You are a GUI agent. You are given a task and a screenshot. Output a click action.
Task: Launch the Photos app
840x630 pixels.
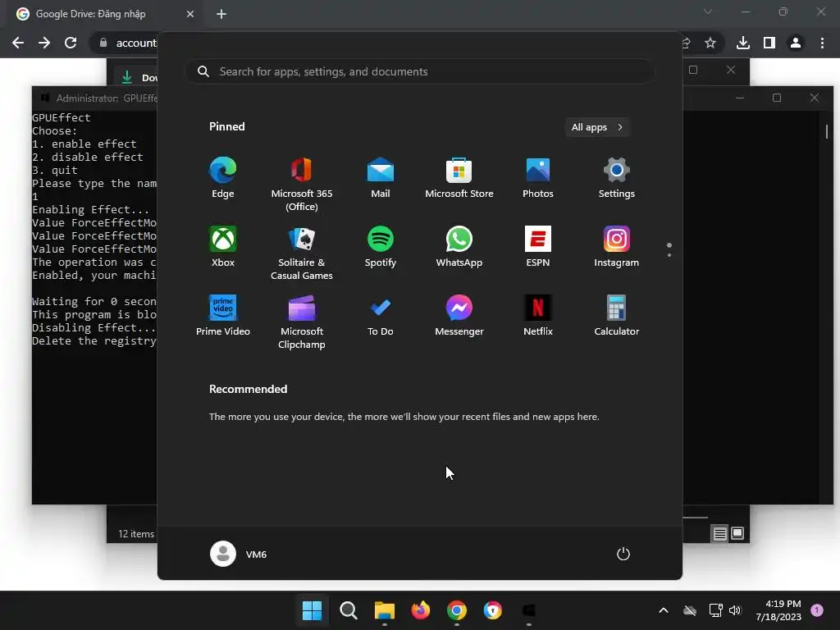coord(538,178)
